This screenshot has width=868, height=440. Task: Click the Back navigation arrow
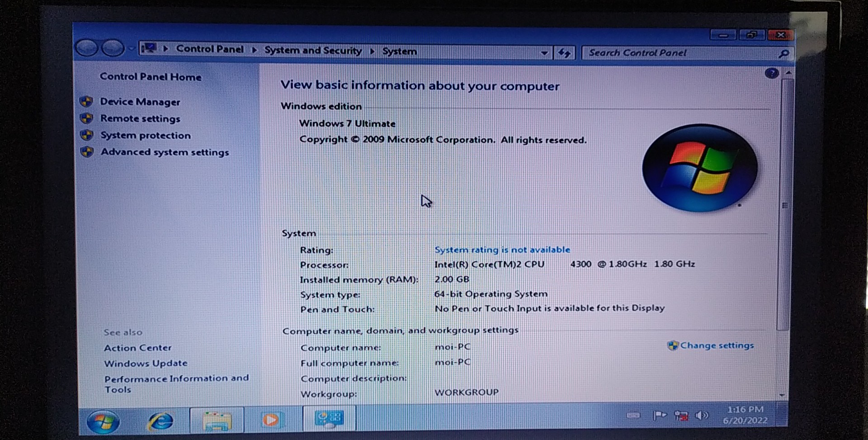click(x=86, y=48)
